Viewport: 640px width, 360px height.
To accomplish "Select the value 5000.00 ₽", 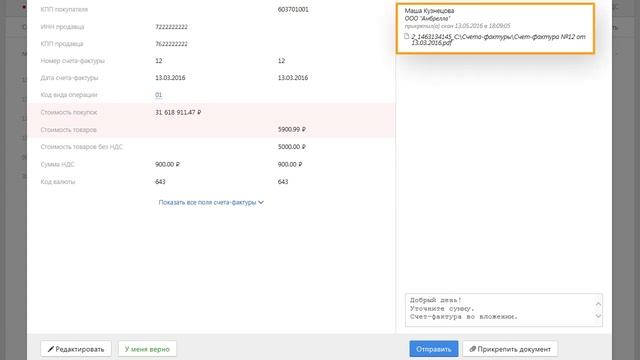I will coord(292,147).
